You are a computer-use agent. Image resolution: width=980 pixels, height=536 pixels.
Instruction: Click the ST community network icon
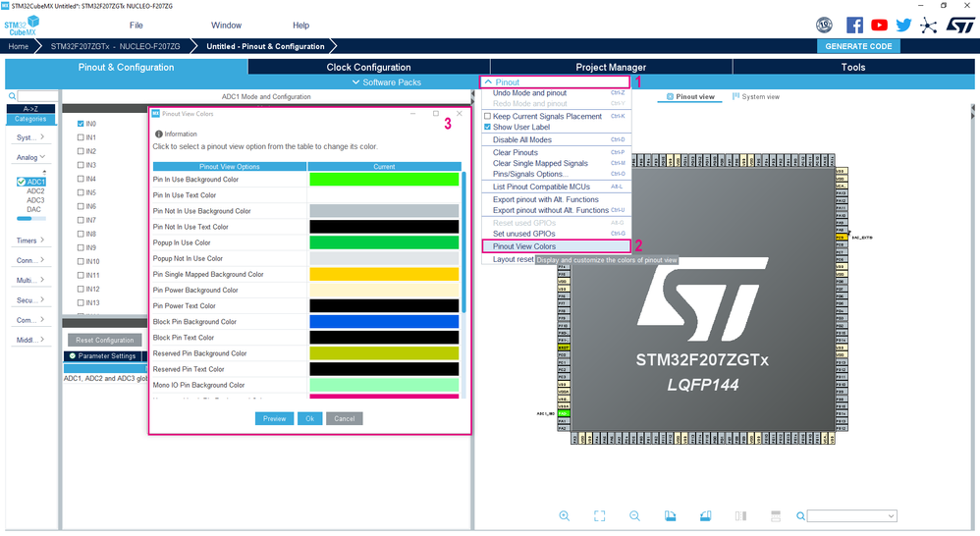[x=929, y=26]
